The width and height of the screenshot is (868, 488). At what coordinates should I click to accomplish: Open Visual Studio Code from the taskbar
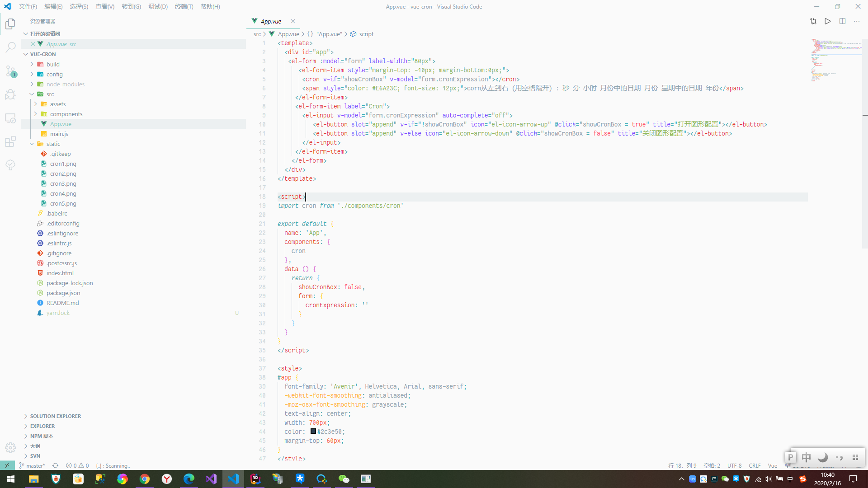[233, 479]
